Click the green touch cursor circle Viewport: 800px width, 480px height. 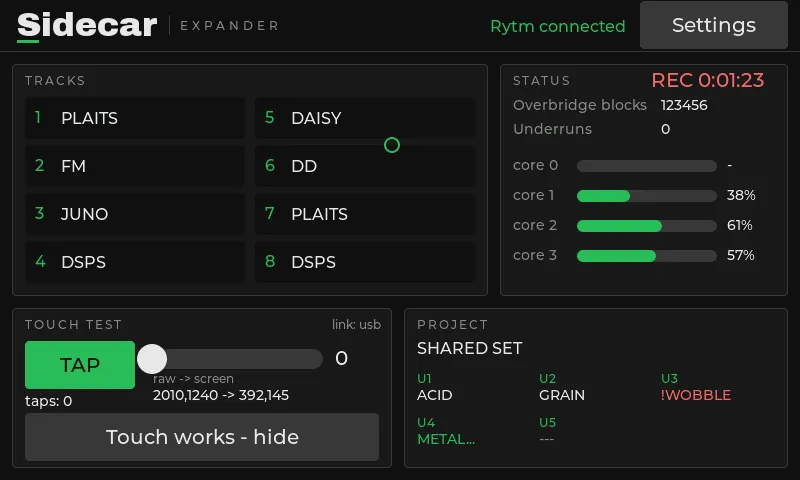pos(392,145)
